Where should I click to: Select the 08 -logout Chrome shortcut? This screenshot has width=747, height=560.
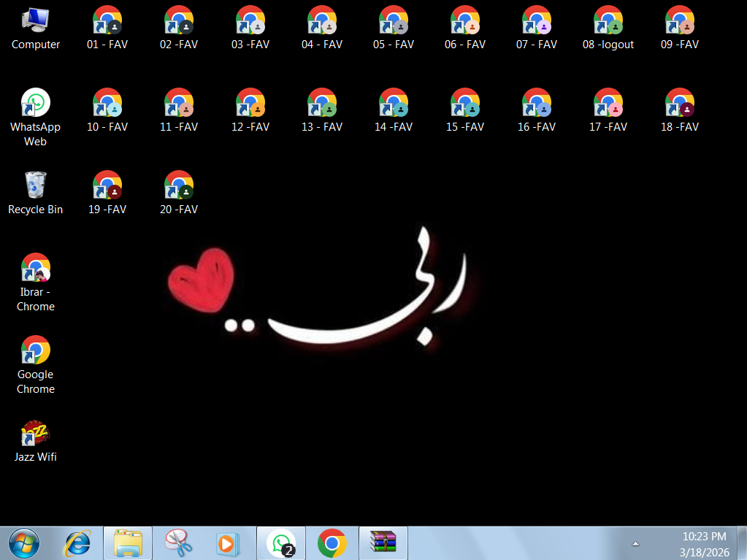tap(608, 28)
